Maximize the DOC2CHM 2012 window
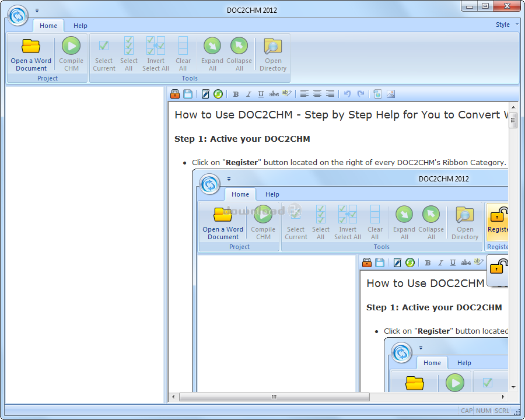The image size is (525, 420). (485, 6)
